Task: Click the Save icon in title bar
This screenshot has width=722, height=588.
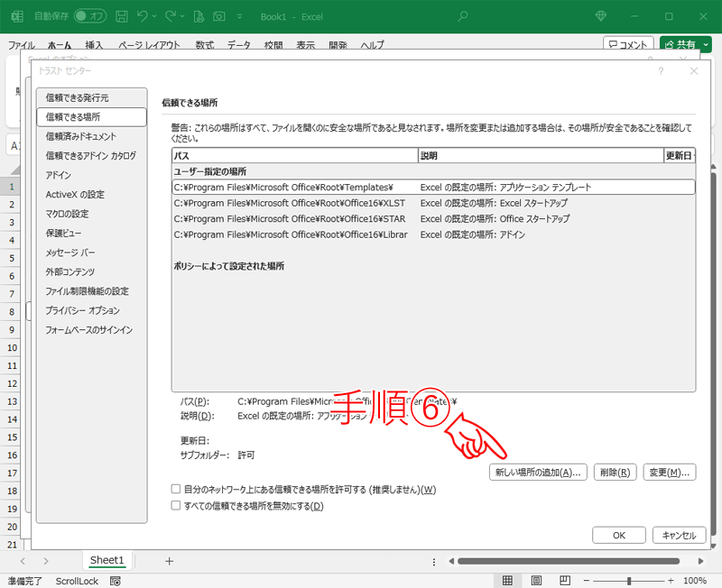Action: click(x=122, y=16)
